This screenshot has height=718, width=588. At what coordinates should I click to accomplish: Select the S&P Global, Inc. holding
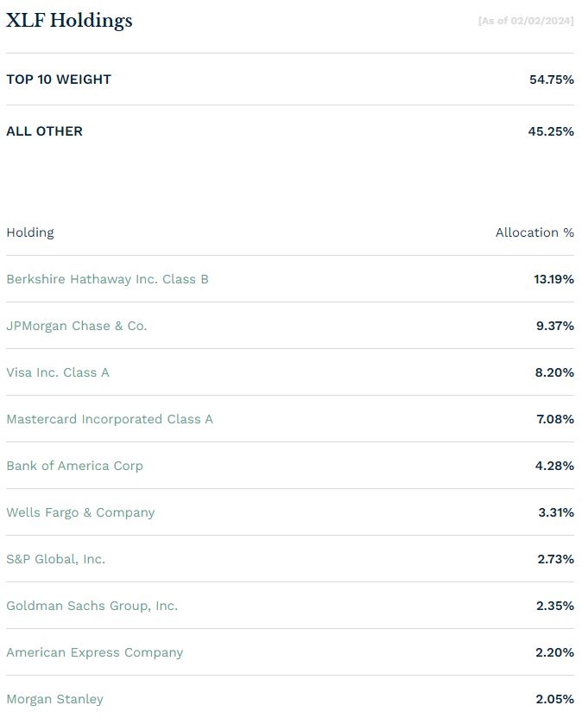coord(56,560)
